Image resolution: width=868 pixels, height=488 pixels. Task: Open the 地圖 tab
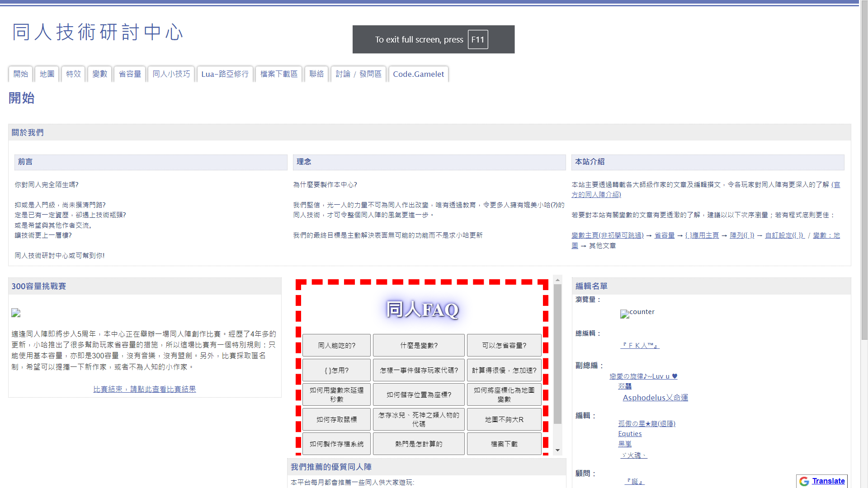pos(47,74)
